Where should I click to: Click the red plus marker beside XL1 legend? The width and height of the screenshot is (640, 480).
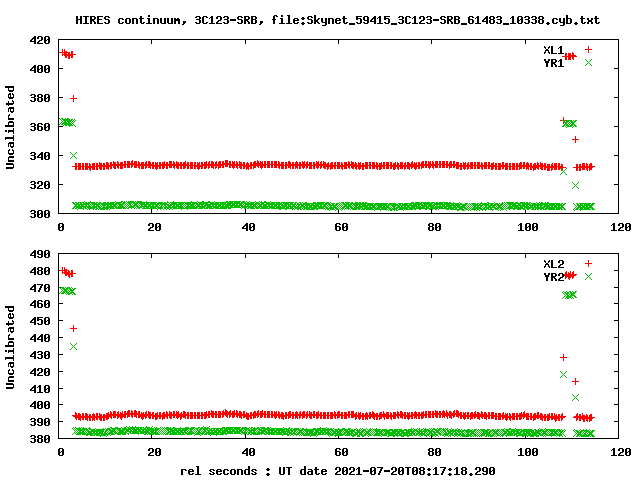tap(588, 50)
